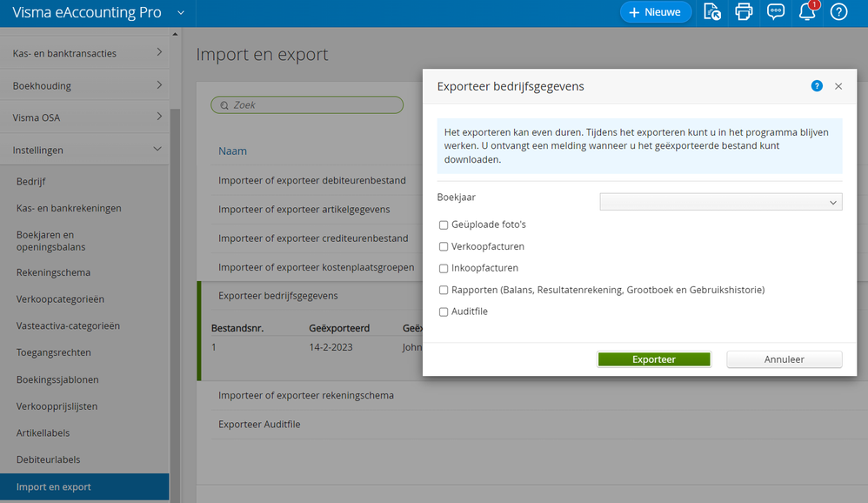Click the Annuleer button

coord(784,359)
